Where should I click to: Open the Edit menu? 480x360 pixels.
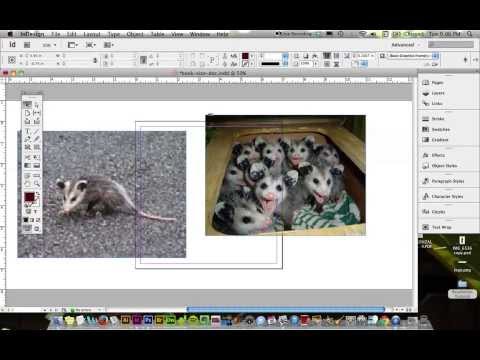coord(72,34)
